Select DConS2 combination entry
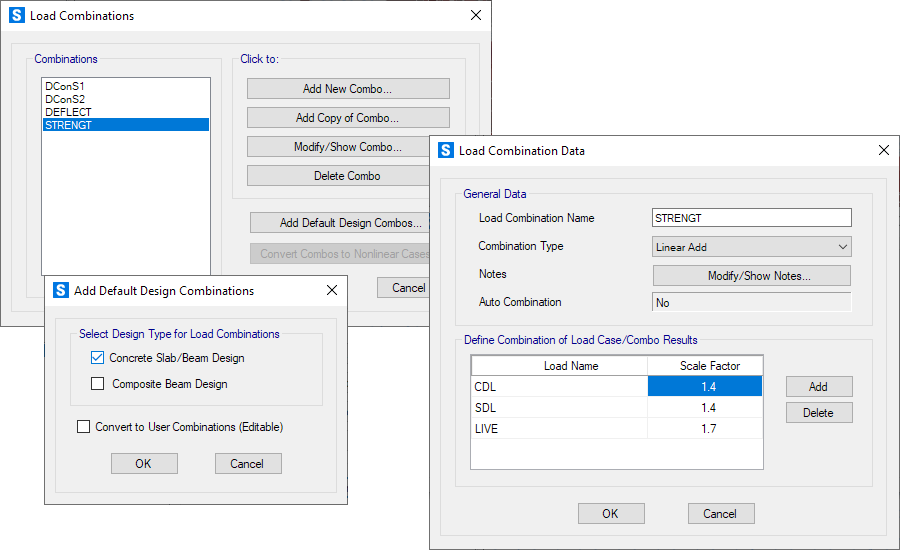Image resolution: width=900 pixels, height=550 pixels. tap(64, 100)
